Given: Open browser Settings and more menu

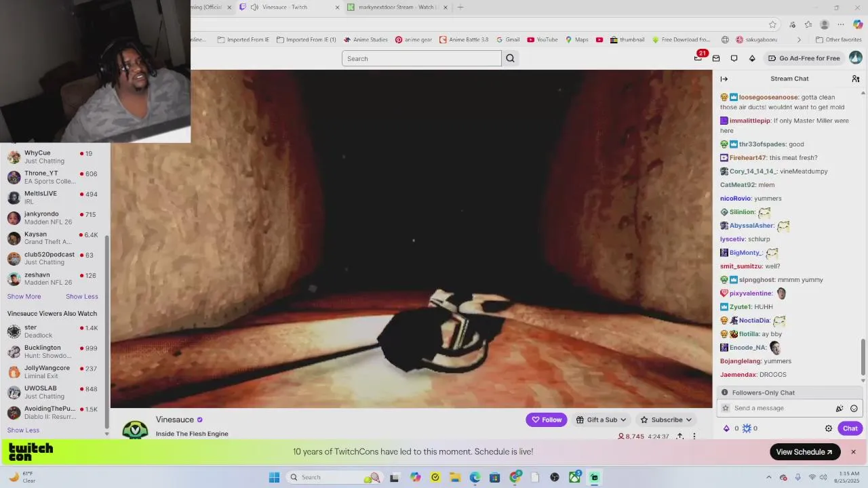Looking at the screenshot, I should click(x=841, y=24).
